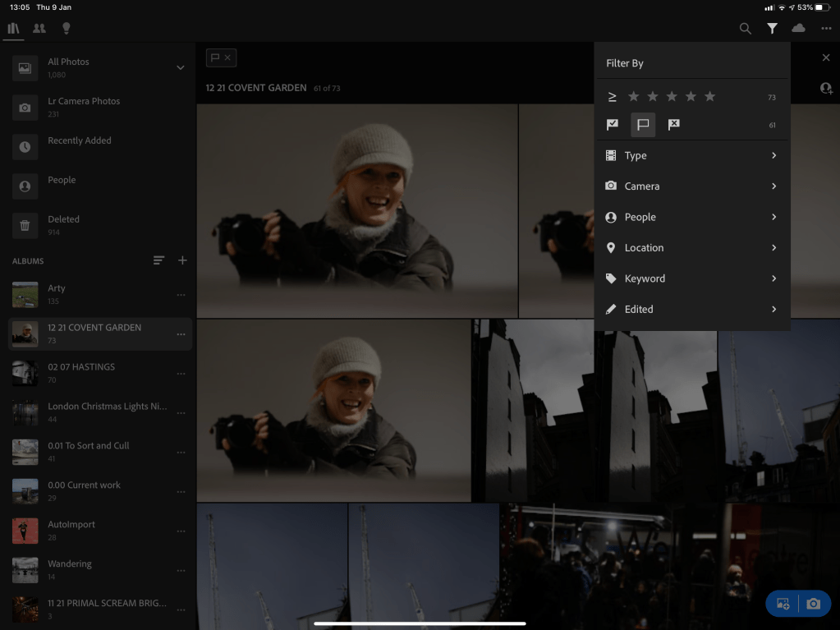Set rating filter to three stars
Screen dimensions: 840x630
[672, 97]
